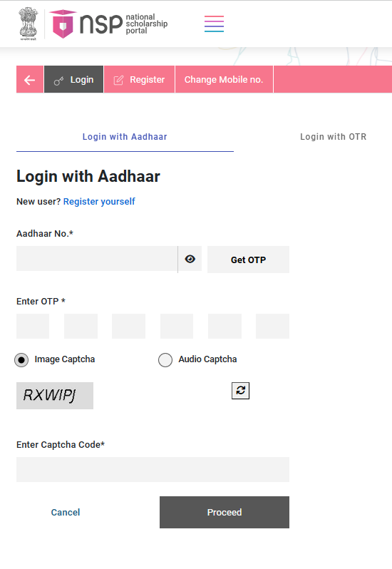Click the national emblem of India icon
The image size is (392, 569).
(29, 24)
